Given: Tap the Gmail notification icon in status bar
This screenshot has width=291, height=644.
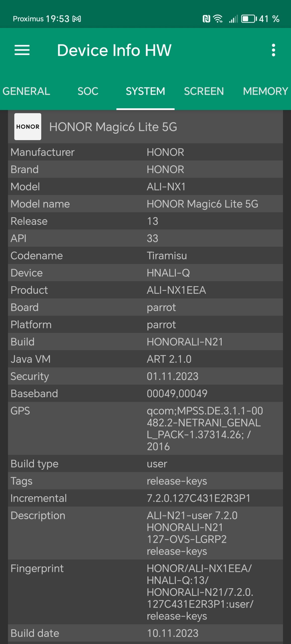Looking at the screenshot, I should 77,19.
